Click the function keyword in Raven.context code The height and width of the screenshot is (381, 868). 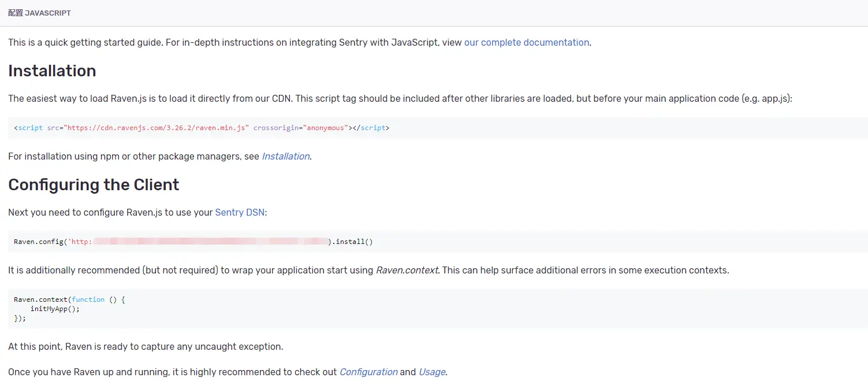88,299
